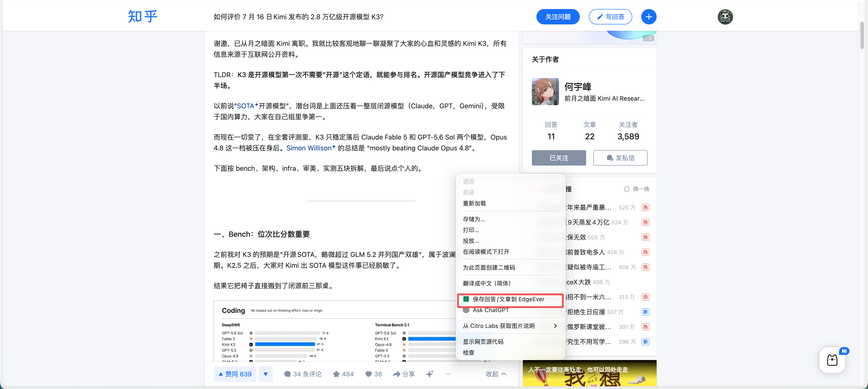This screenshot has width=868, height=389.
Task: Open the Simon Willison link
Action: pyautogui.click(x=311, y=148)
